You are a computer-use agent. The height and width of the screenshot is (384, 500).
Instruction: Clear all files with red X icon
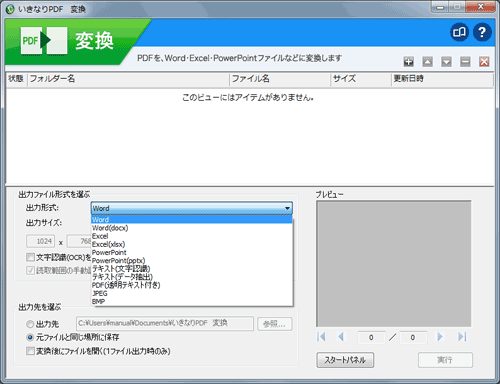[x=484, y=62]
